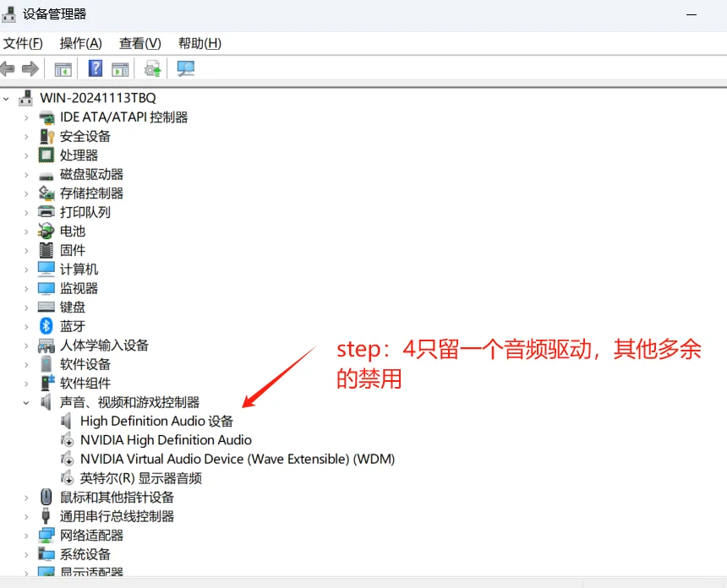This screenshot has width=727, height=588.
Task: Open the 文件(F) menu
Action: (x=23, y=43)
